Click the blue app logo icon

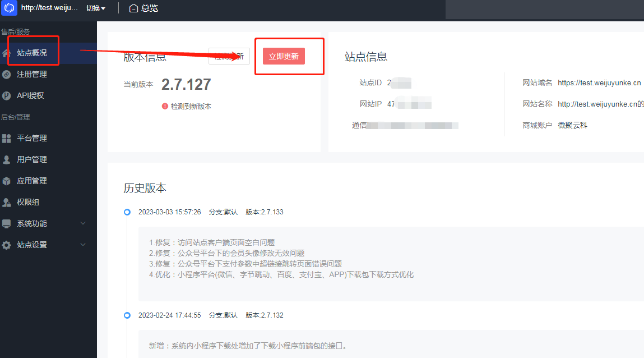(9, 8)
